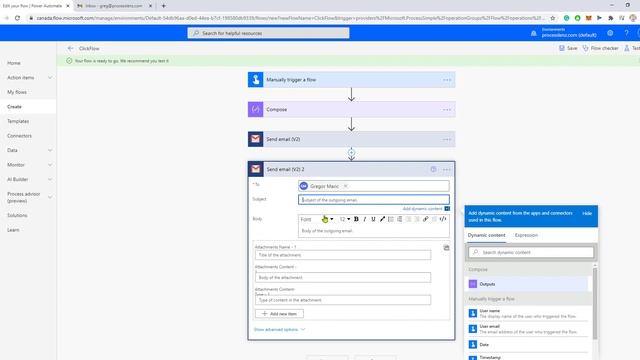This screenshot has height=360, width=640.
Task: Click the email Body text area
Action: (x=373, y=231)
